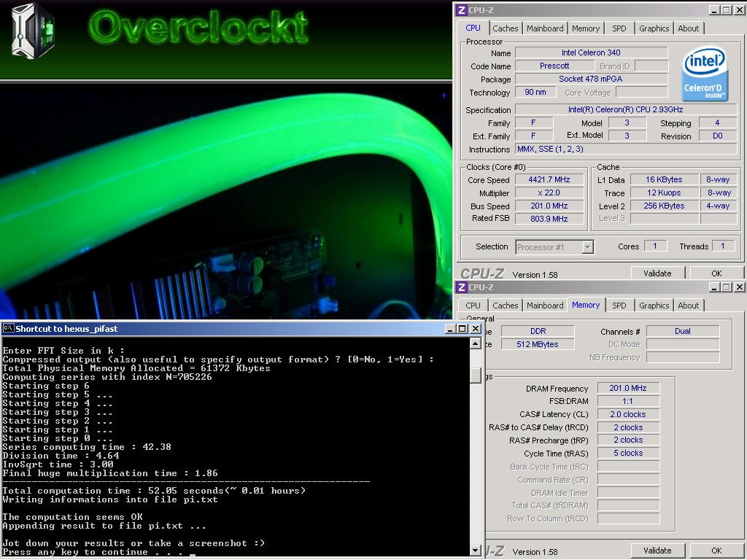This screenshot has height=560, width=747.
Task: Switch to CPU tab in lower CPU-Z window
Action: [473, 306]
